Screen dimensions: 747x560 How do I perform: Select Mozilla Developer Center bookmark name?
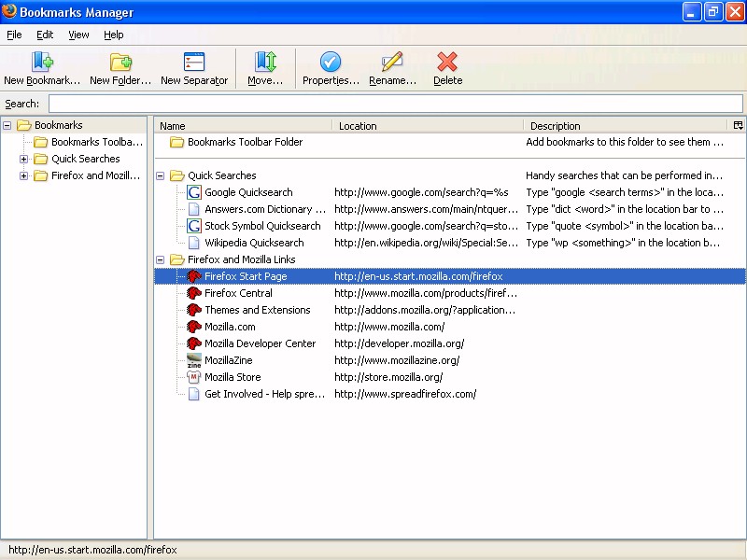click(x=260, y=343)
